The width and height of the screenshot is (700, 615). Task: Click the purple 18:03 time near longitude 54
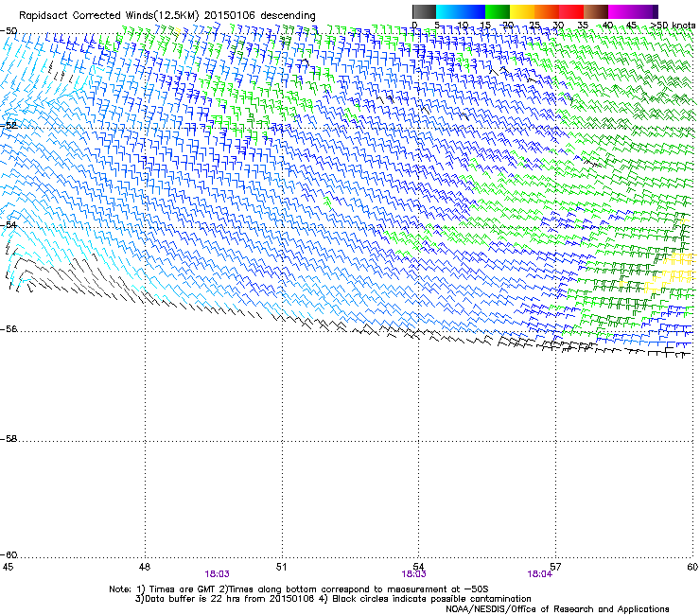click(413, 574)
